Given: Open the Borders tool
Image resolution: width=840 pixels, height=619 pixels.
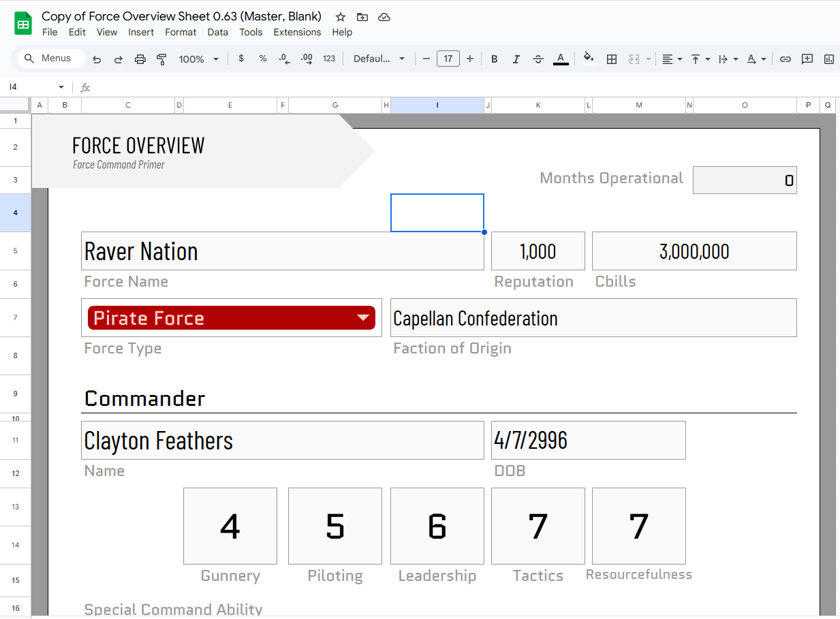Looking at the screenshot, I should [x=612, y=59].
